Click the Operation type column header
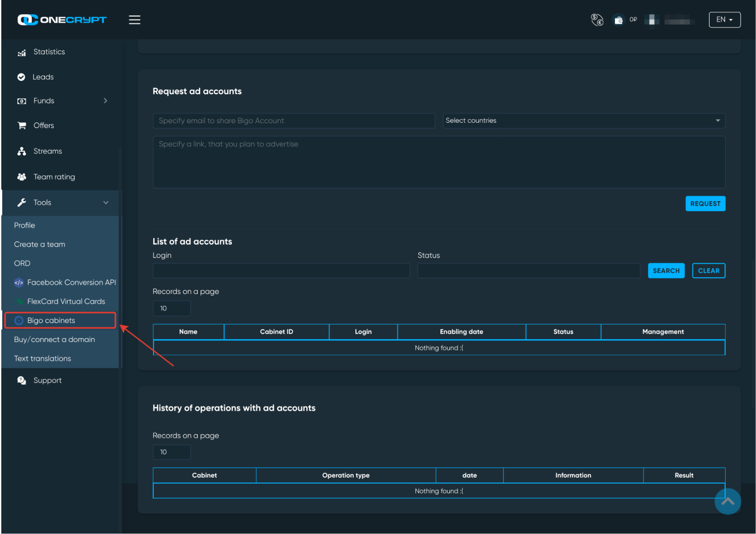The width and height of the screenshot is (756, 534). (x=346, y=475)
